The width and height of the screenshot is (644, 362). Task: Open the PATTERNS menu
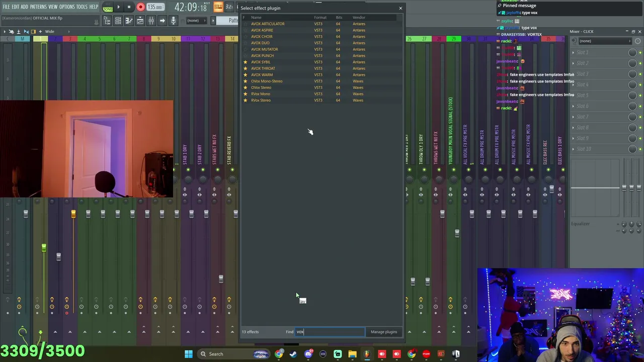coord(38,7)
